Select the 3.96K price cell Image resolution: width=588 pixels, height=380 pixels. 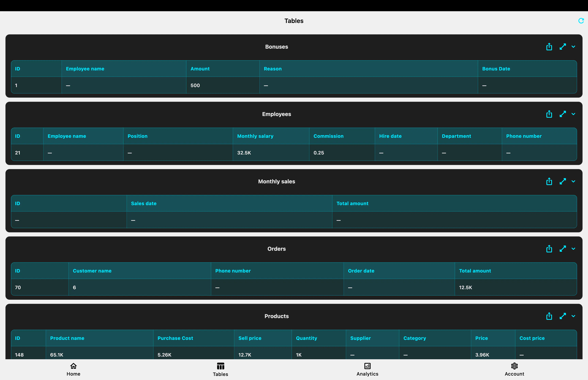(x=493, y=353)
